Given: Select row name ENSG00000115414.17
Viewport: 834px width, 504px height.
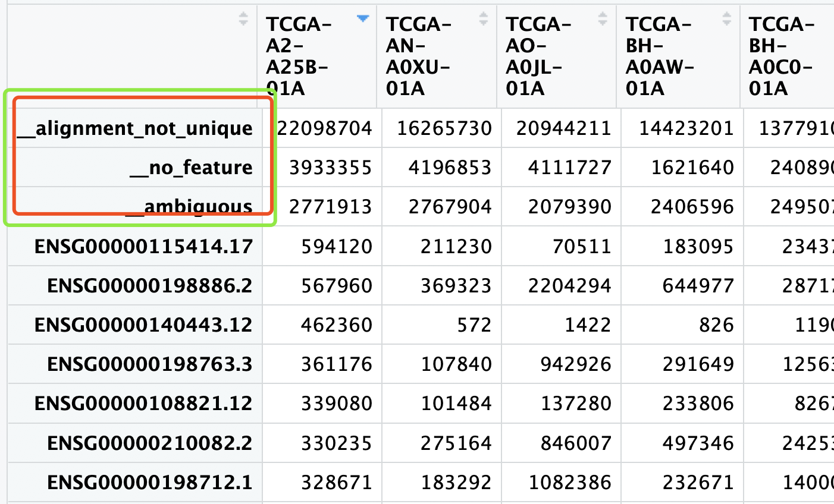Looking at the screenshot, I should tap(143, 246).
